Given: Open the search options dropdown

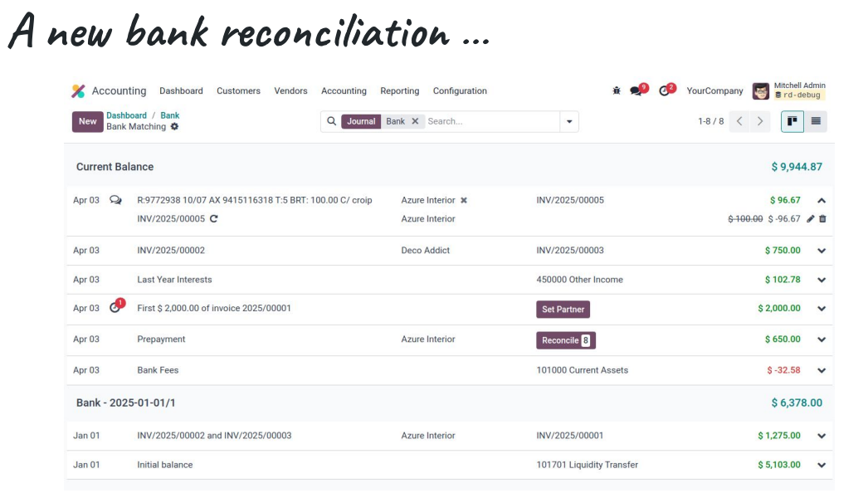Looking at the screenshot, I should point(569,121).
